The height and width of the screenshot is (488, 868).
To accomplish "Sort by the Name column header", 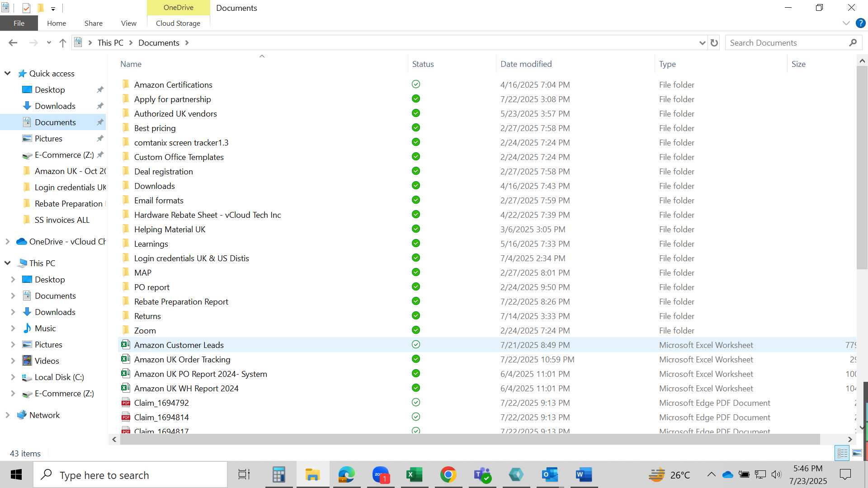I will point(262,64).
